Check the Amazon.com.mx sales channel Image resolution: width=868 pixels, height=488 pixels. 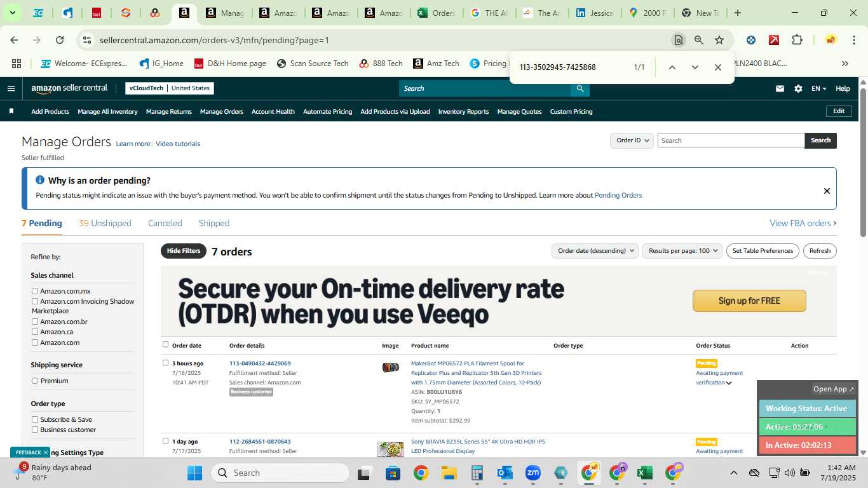point(35,291)
